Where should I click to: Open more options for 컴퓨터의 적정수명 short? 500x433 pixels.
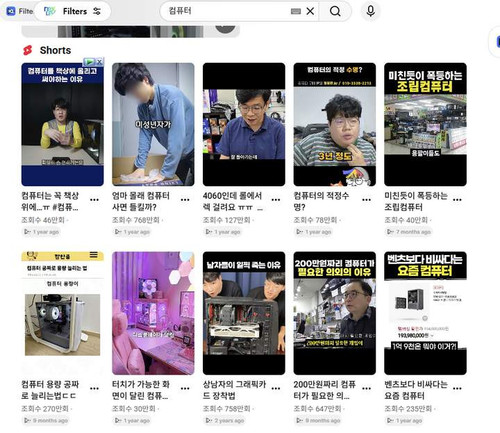click(x=366, y=200)
